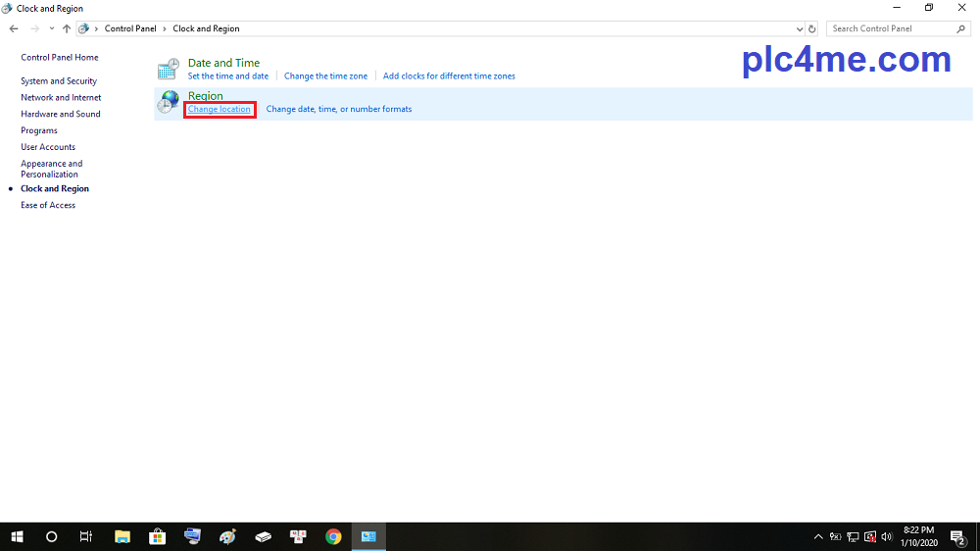The height and width of the screenshot is (551, 980).
Task: Refresh the Control Panel view
Action: pos(812,28)
